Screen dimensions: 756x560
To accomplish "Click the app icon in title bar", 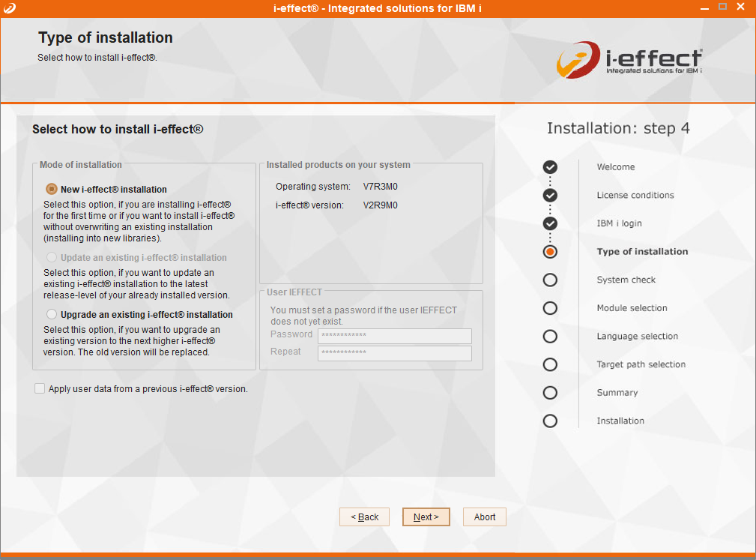I will pos(8,7).
